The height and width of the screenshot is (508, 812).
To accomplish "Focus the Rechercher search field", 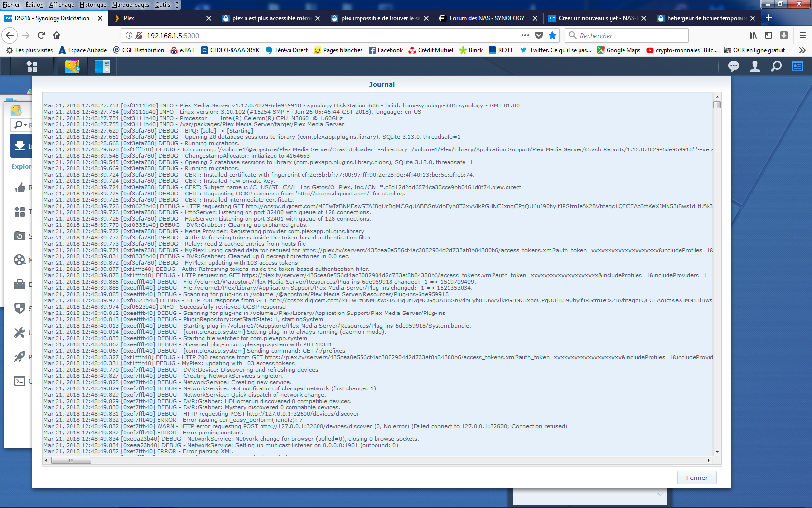I will click(626, 35).
